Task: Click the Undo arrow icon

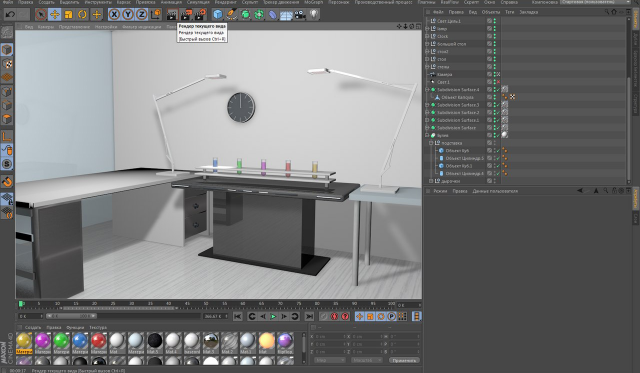Action: click(10, 15)
